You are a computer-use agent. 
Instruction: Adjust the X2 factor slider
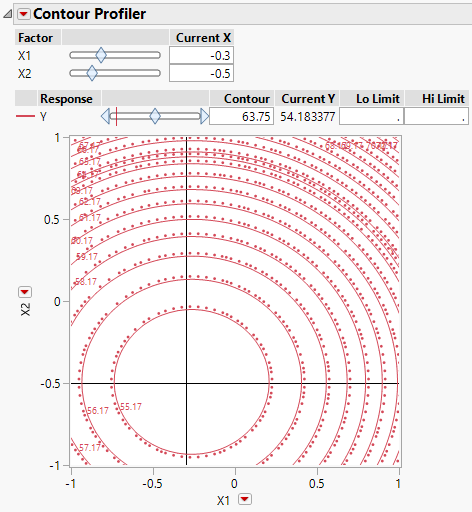(92, 73)
